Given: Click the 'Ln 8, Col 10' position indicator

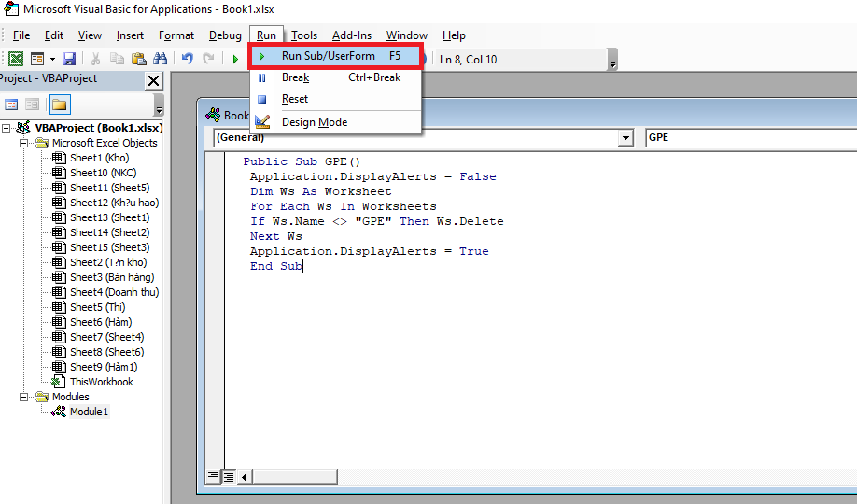Looking at the screenshot, I should point(469,60).
